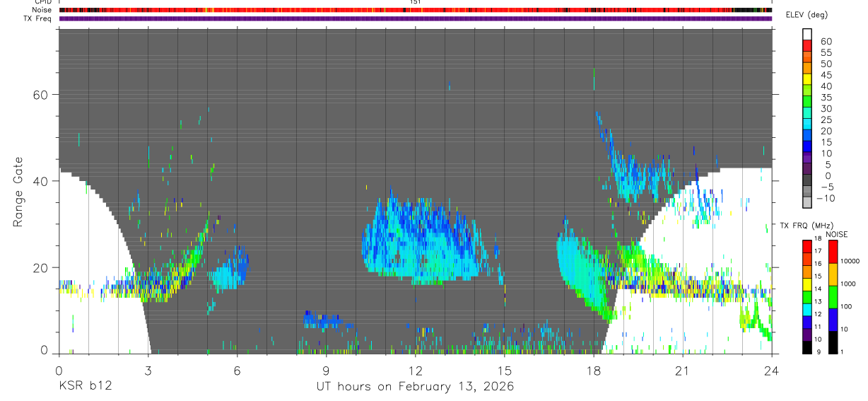
Task: Click the UT hours tick label '6'
Action: point(237,370)
